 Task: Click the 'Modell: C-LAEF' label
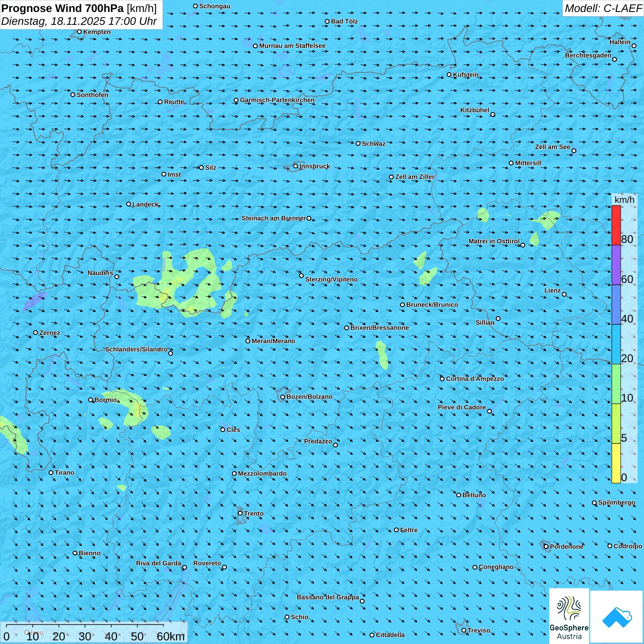click(x=603, y=8)
